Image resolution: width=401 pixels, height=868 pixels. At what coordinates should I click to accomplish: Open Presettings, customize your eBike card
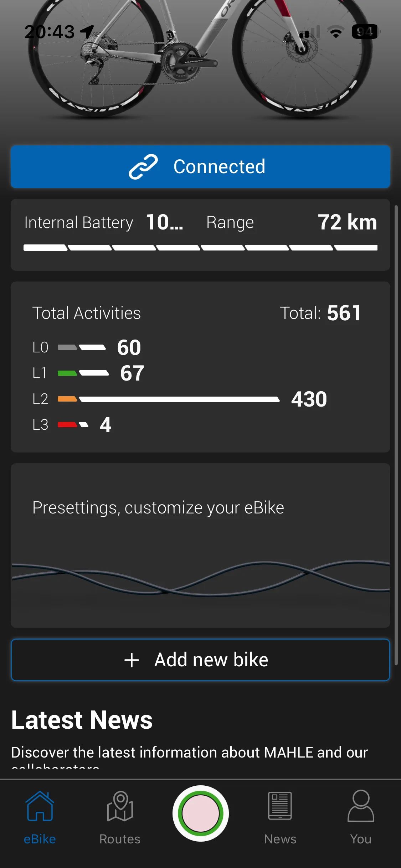(x=200, y=545)
